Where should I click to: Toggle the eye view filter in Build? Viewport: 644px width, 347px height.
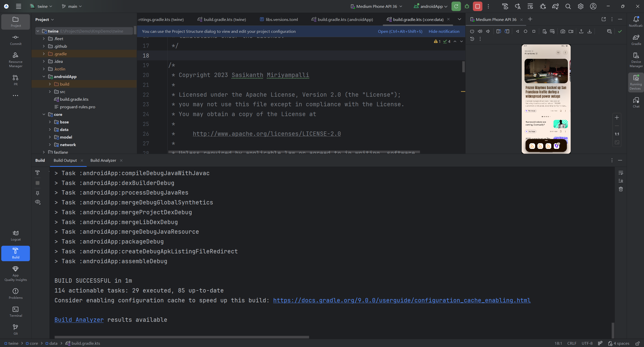coord(38,202)
